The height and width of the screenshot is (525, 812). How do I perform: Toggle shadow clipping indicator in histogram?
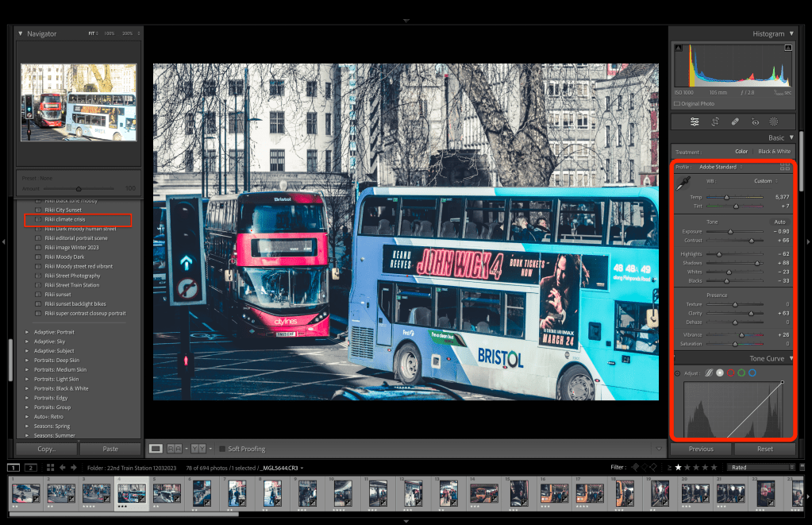[x=677, y=48]
